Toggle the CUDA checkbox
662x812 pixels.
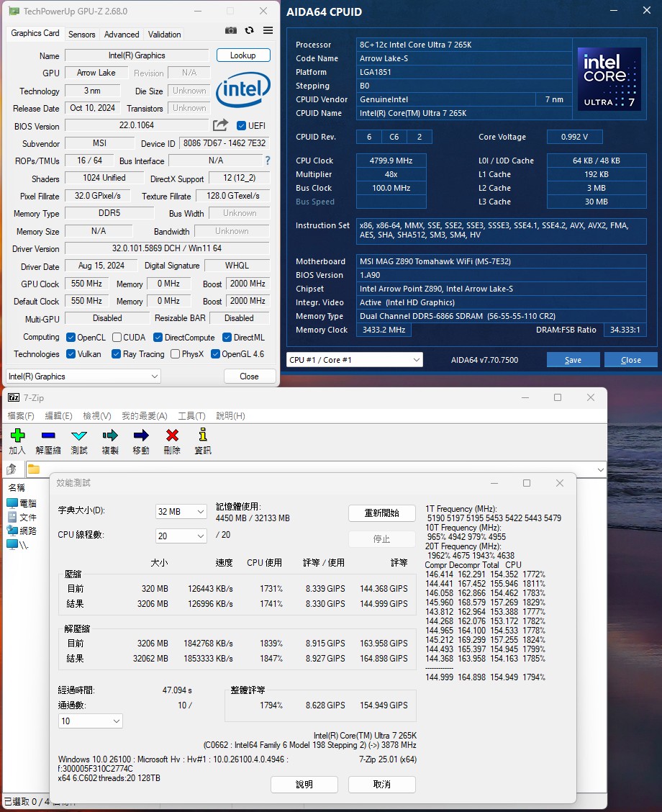[117, 338]
